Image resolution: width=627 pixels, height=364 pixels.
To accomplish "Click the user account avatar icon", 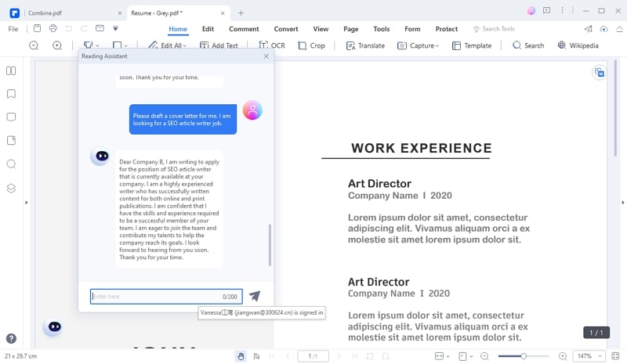I will tap(531, 11).
